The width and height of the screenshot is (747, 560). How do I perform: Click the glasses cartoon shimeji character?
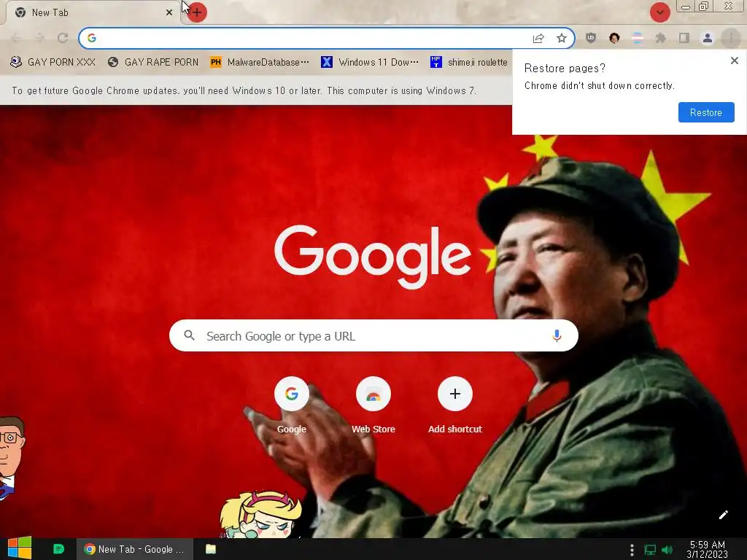12,458
